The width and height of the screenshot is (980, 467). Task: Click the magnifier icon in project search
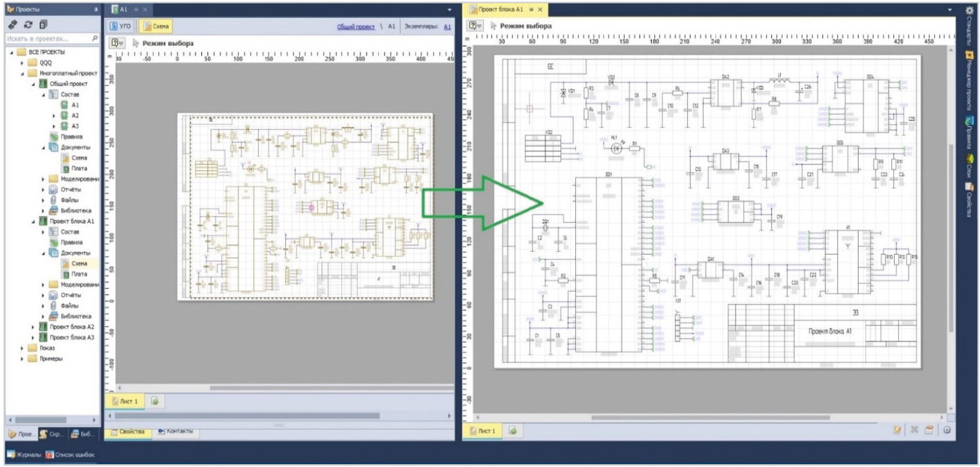[94, 39]
